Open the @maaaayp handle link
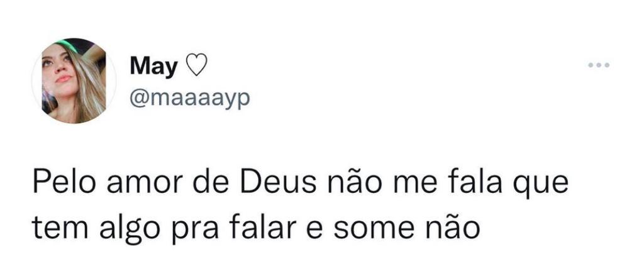644x276 pixels. tap(190, 97)
